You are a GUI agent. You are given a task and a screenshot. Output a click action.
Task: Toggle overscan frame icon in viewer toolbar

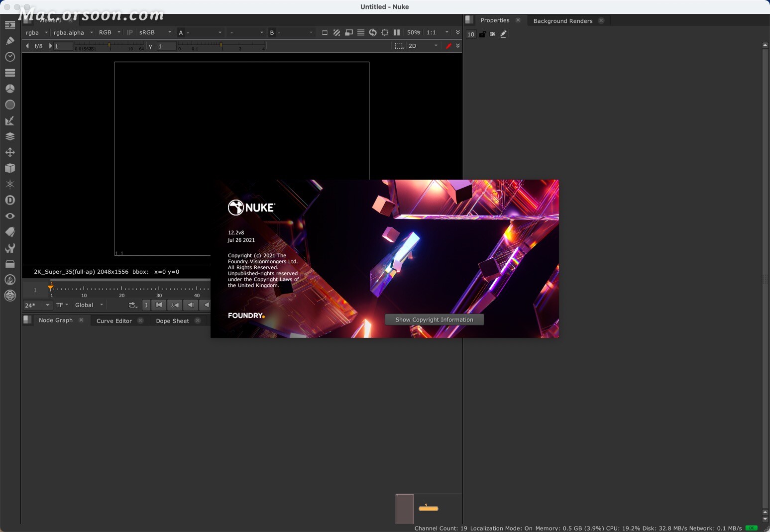(x=385, y=32)
